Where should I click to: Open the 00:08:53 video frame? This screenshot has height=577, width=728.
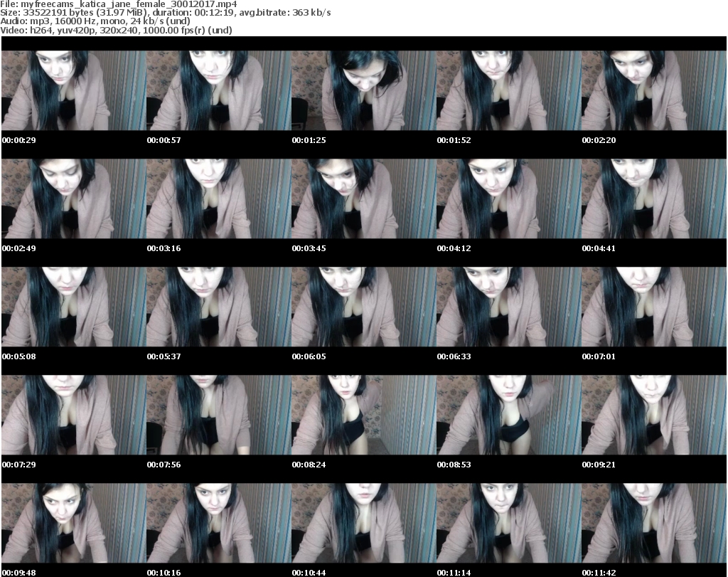508,415
